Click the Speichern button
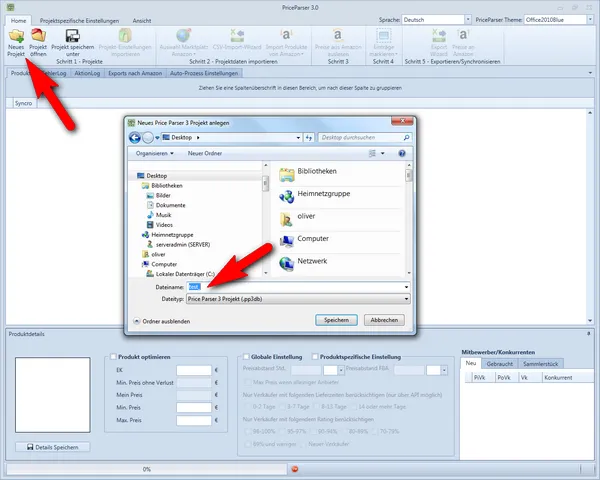The height and width of the screenshot is (480, 600). (x=336, y=320)
